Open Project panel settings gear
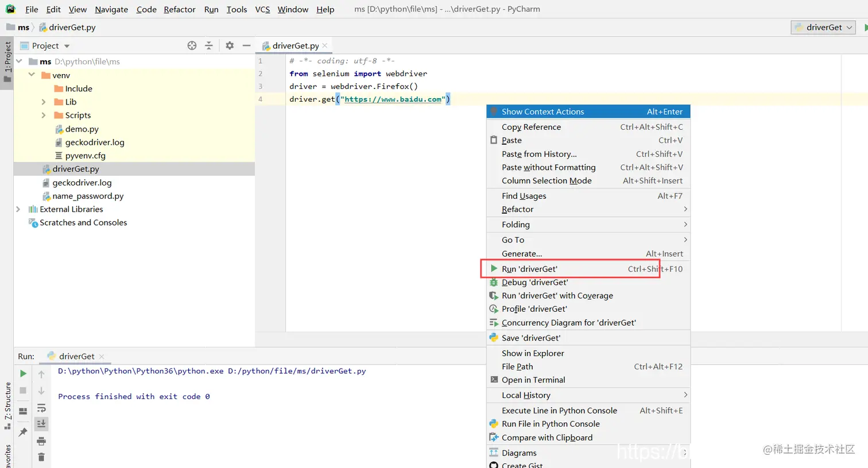The image size is (868, 468). [x=230, y=45]
